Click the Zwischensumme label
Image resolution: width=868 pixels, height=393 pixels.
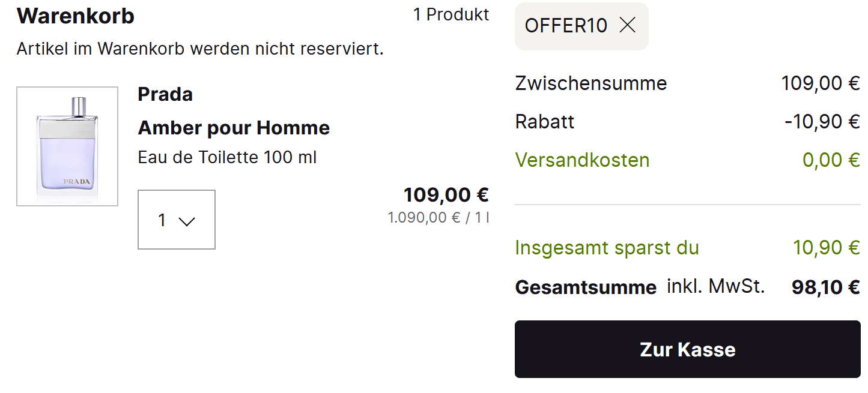tap(591, 83)
